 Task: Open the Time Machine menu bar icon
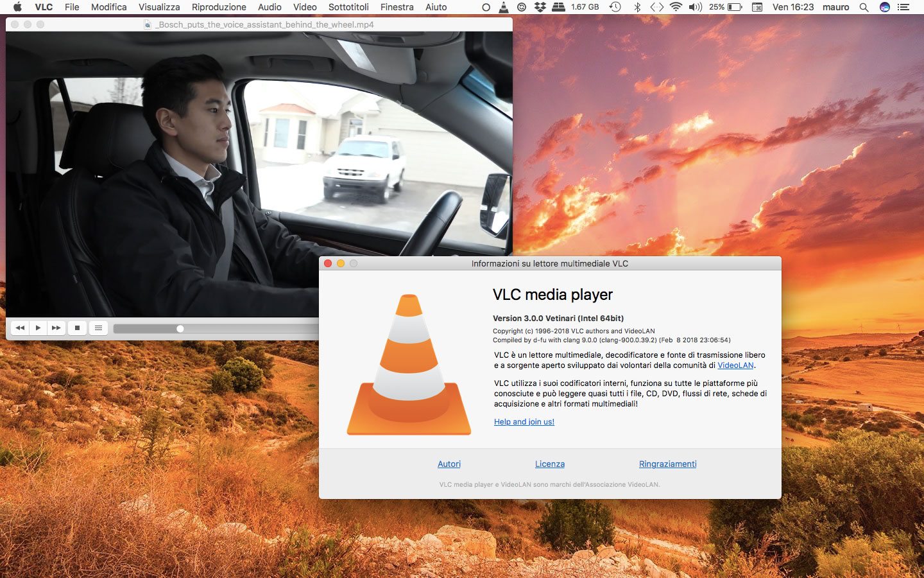pyautogui.click(x=615, y=7)
